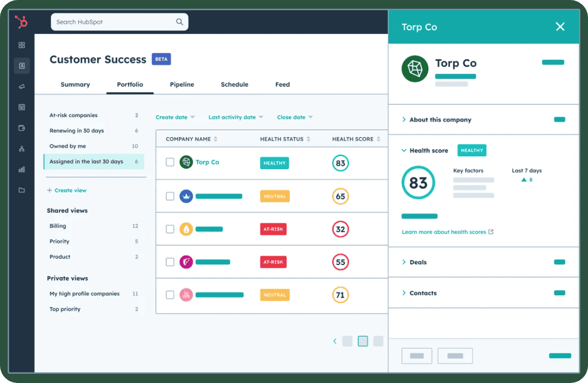Open the Last activity date filter dropdown
The height and width of the screenshot is (383, 588).
pyautogui.click(x=236, y=117)
